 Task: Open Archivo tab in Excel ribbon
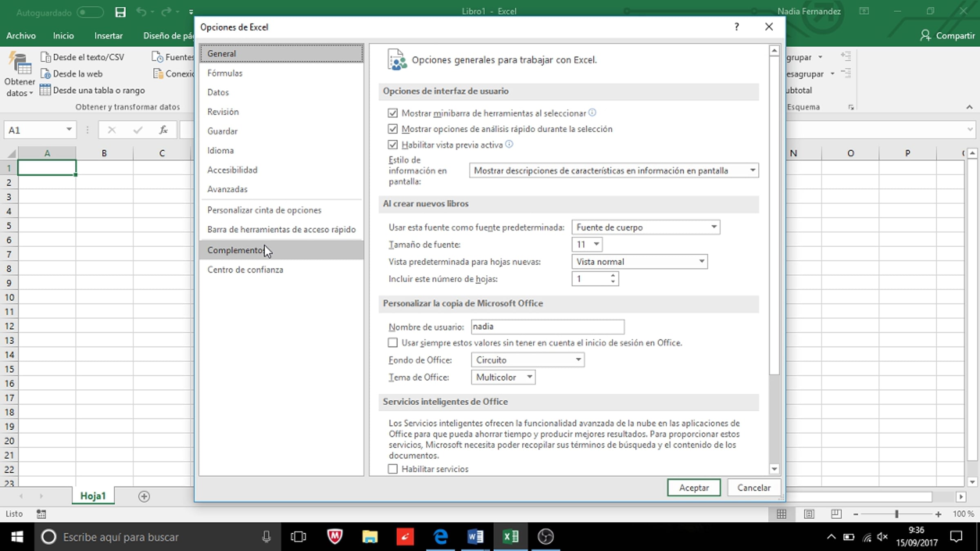point(21,36)
